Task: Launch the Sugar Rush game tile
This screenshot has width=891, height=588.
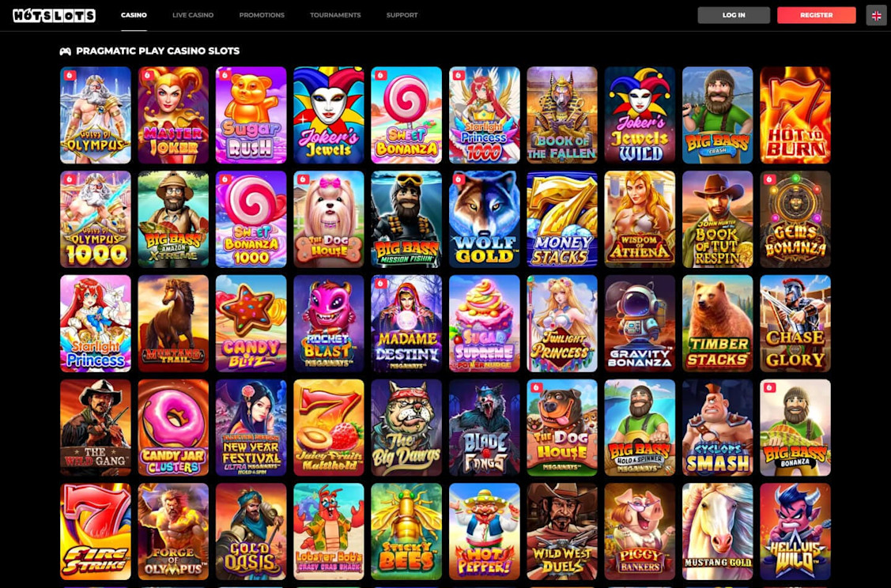Action: coord(251,115)
